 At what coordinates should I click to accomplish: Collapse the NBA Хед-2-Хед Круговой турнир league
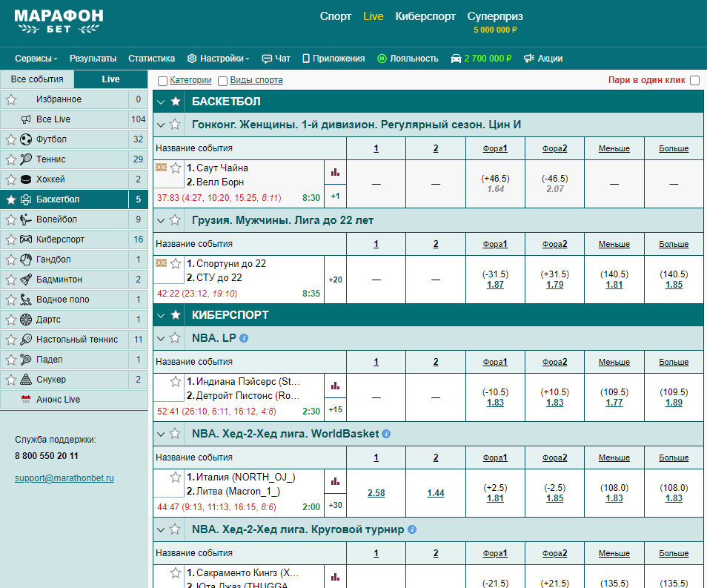pos(161,529)
